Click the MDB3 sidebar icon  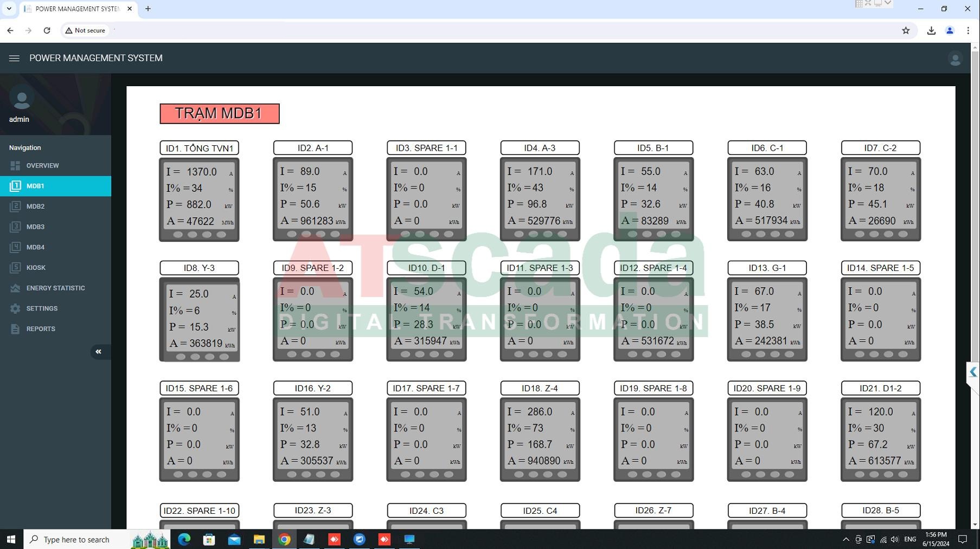15,227
